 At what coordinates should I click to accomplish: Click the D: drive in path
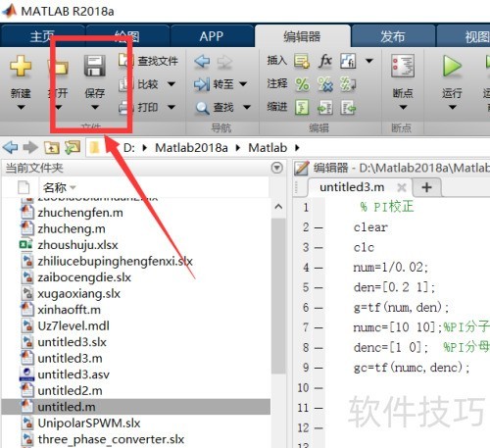point(129,148)
